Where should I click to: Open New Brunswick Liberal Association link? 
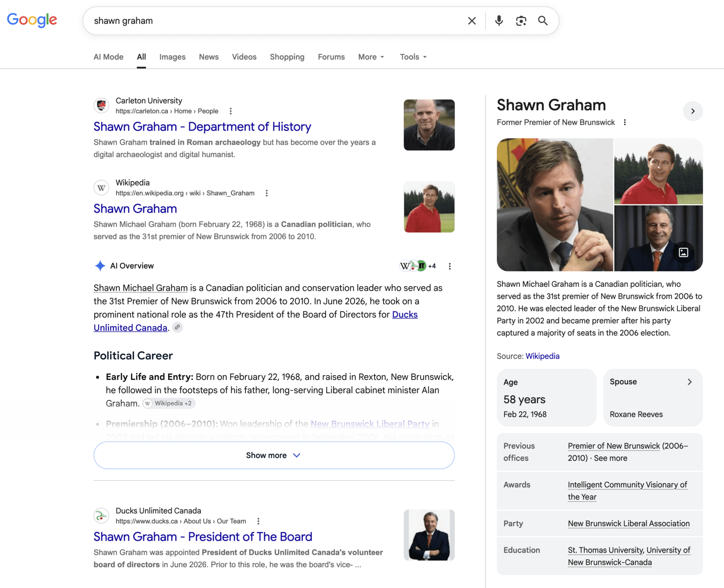click(629, 524)
